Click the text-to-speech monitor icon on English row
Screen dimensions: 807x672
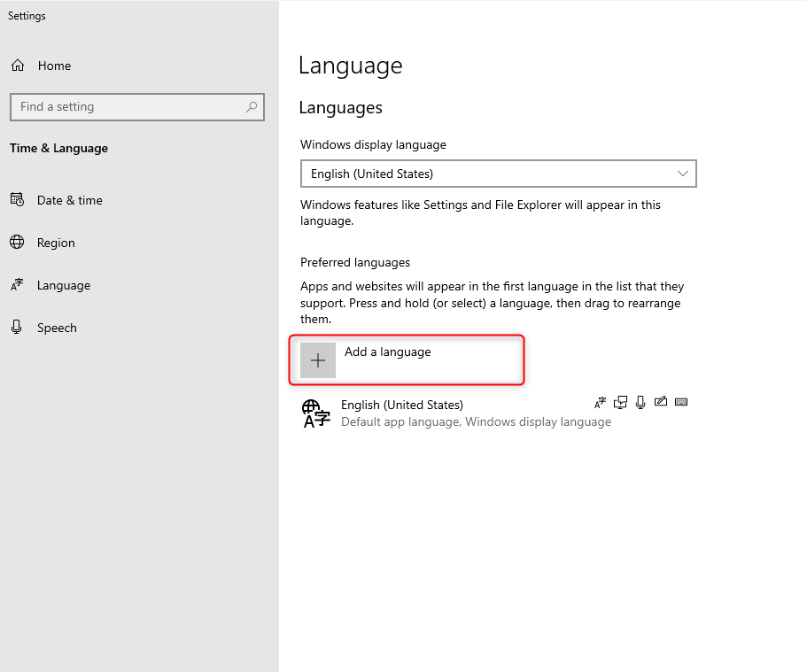coord(620,402)
